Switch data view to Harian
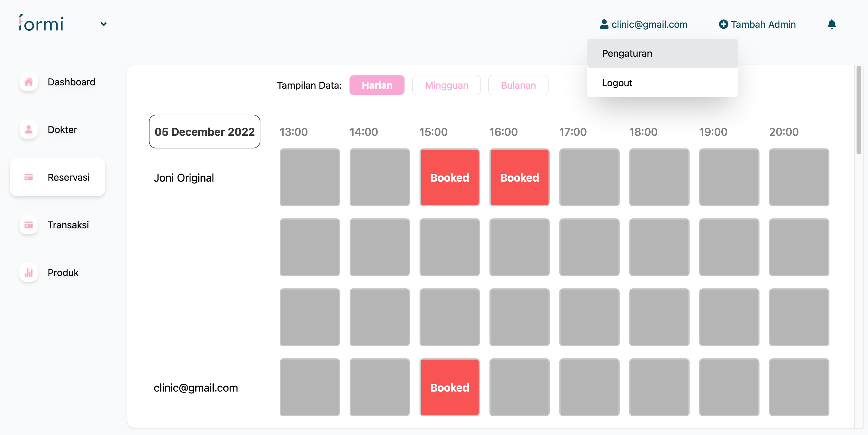 point(377,85)
